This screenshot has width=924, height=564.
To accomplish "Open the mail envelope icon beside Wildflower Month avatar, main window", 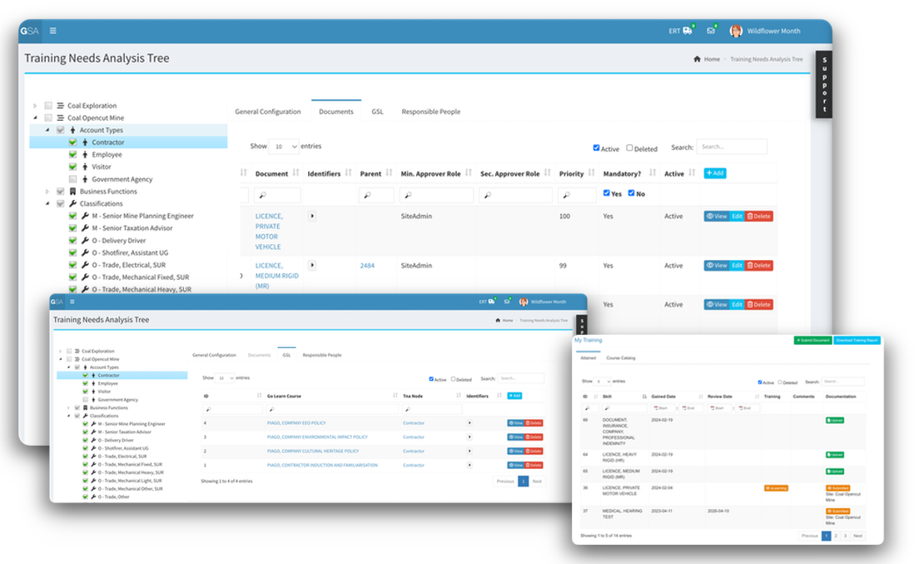I will [x=711, y=31].
